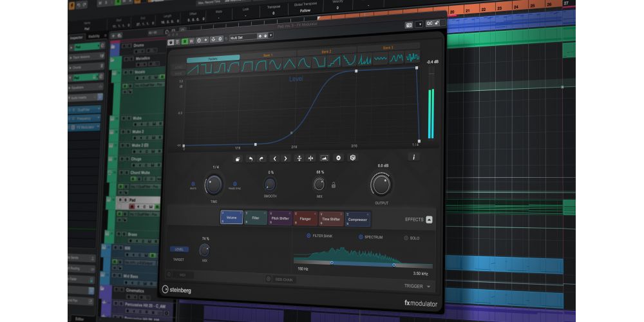This screenshot has width=644, height=322.
Task: Click the SMOOTH knob
Action: click(270, 184)
